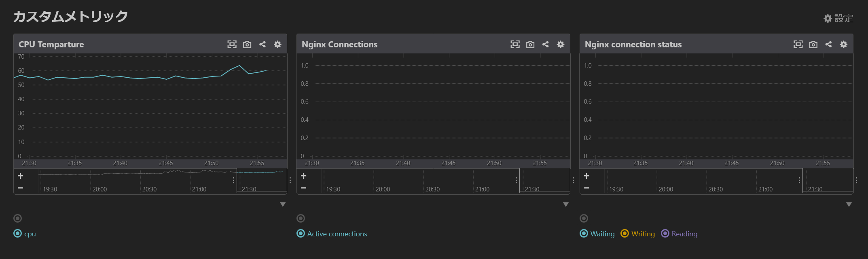This screenshot has width=868, height=259.
Task: Zoom in Nginx connection status timeline plus
Action: pos(587,176)
